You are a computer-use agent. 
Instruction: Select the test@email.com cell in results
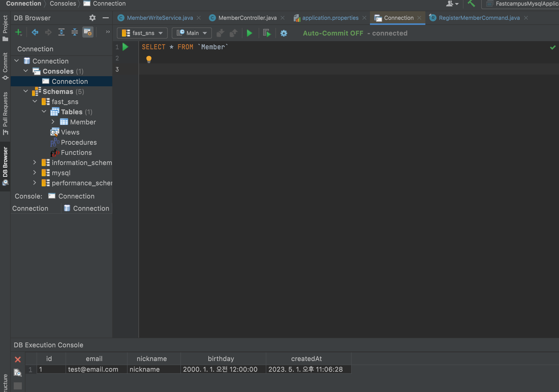(93, 369)
